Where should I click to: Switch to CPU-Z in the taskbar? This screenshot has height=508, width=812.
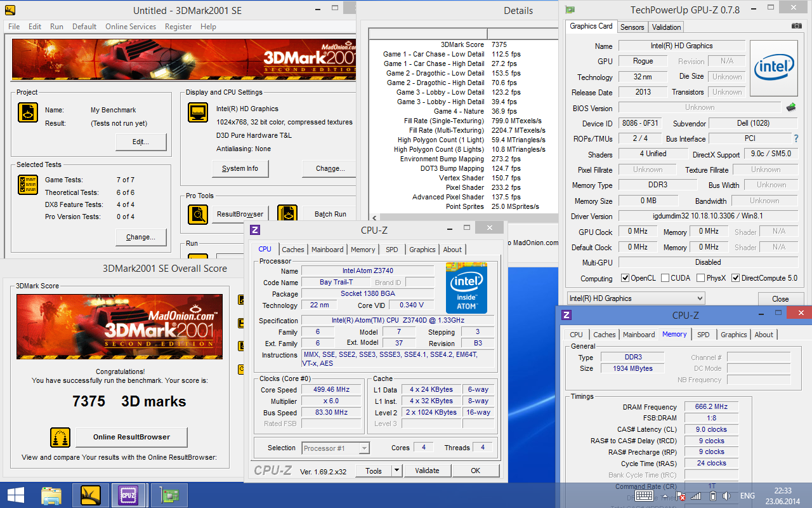pyautogui.click(x=129, y=495)
